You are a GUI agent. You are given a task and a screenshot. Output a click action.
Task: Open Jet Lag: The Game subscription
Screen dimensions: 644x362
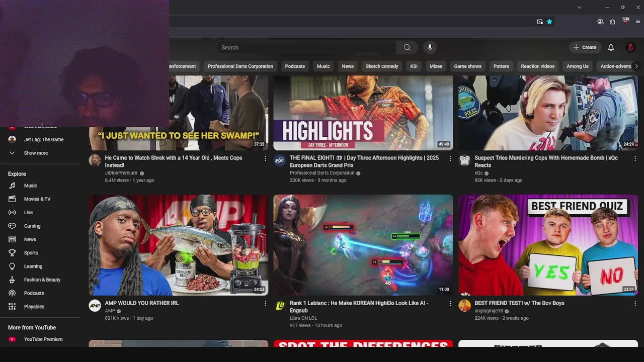click(x=42, y=140)
